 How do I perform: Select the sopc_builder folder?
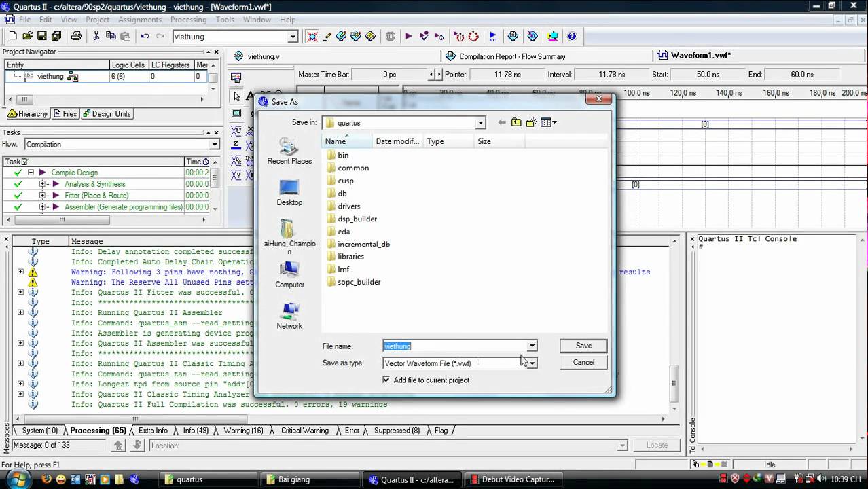359,282
